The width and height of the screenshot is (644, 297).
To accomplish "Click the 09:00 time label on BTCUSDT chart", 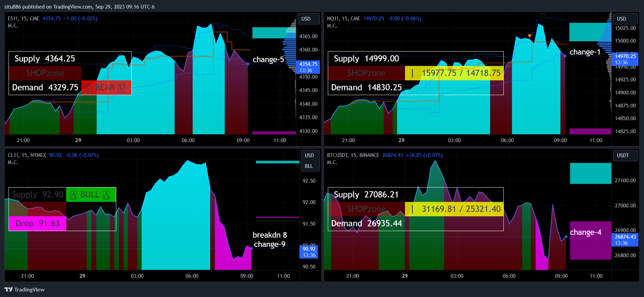I will click(561, 276).
